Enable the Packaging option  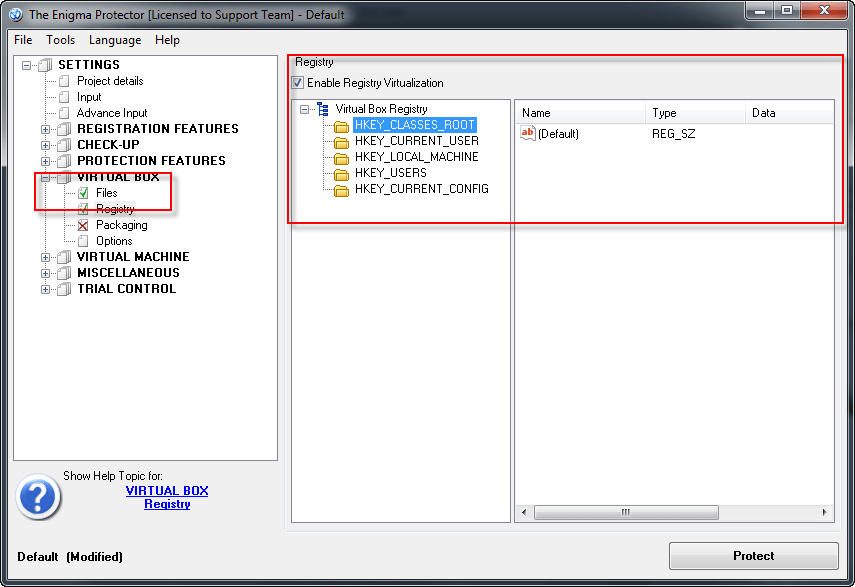(85, 224)
